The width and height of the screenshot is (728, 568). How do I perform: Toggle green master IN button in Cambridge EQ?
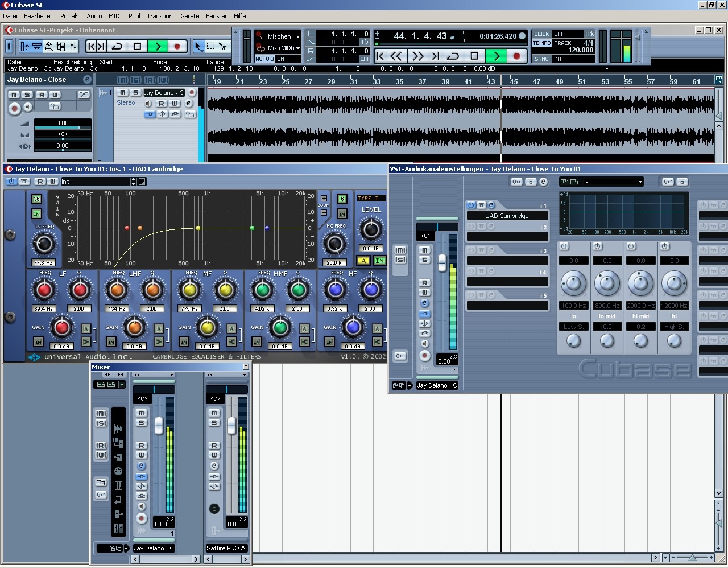click(380, 261)
